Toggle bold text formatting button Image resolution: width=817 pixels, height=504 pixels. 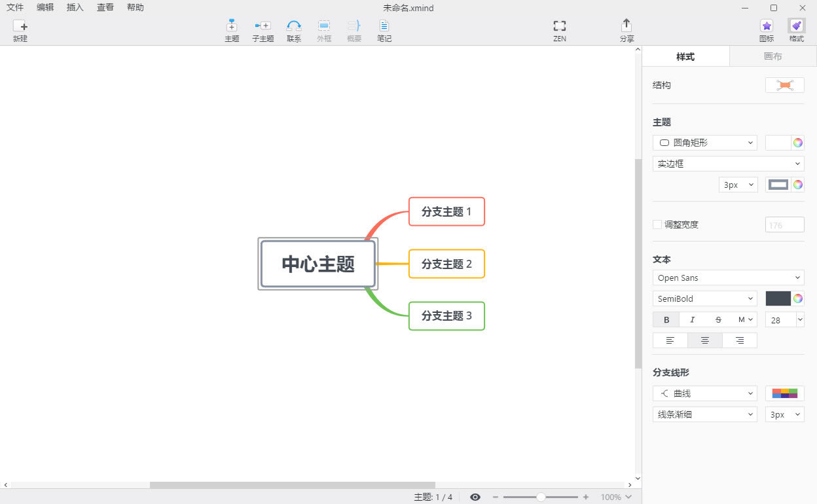coord(666,319)
